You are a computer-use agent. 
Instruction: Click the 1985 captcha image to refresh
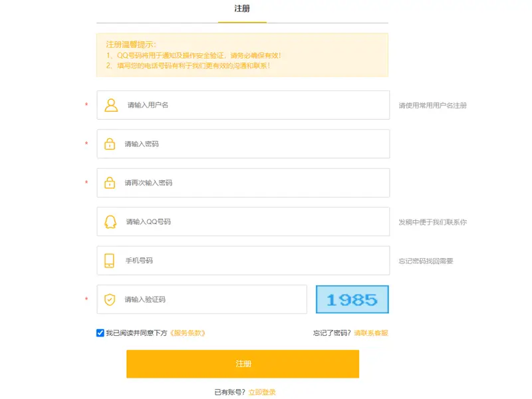(353, 299)
